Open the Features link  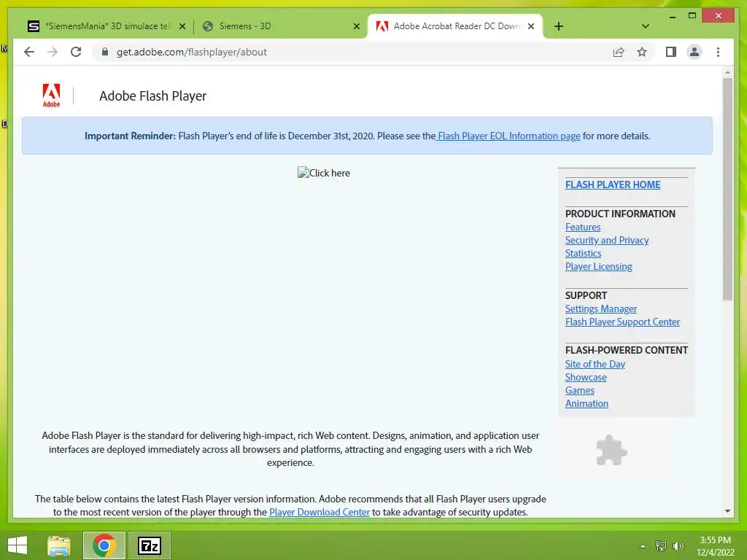(x=583, y=227)
